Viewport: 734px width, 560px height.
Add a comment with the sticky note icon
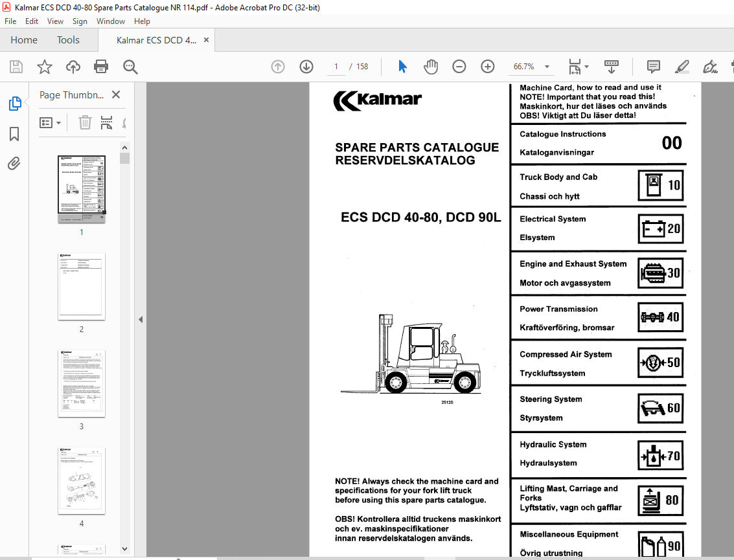click(x=654, y=67)
